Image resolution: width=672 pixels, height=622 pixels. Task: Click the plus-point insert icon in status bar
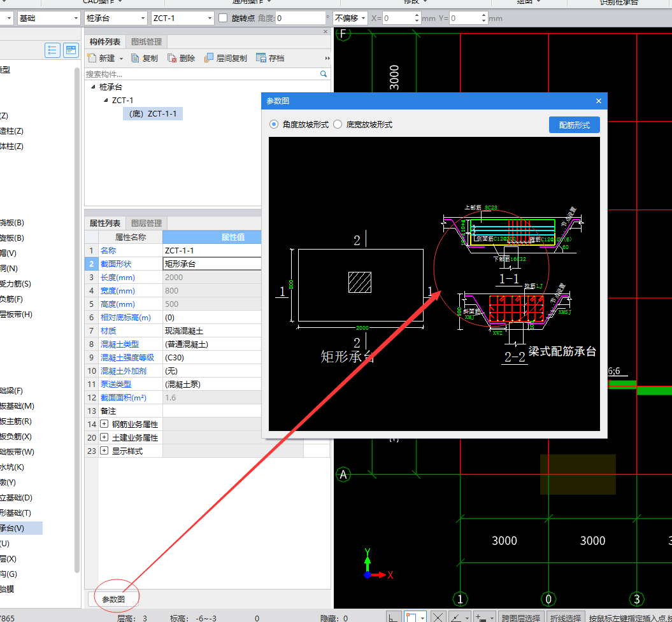point(482,618)
